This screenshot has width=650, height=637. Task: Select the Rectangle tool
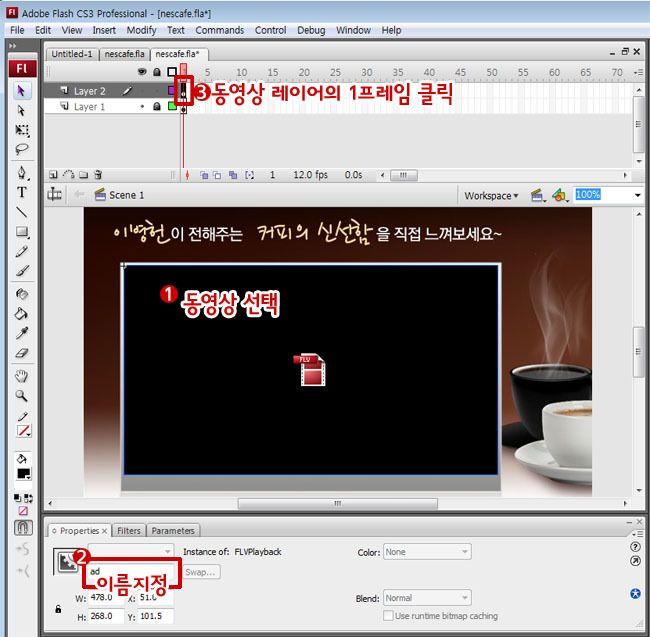pyautogui.click(x=22, y=232)
